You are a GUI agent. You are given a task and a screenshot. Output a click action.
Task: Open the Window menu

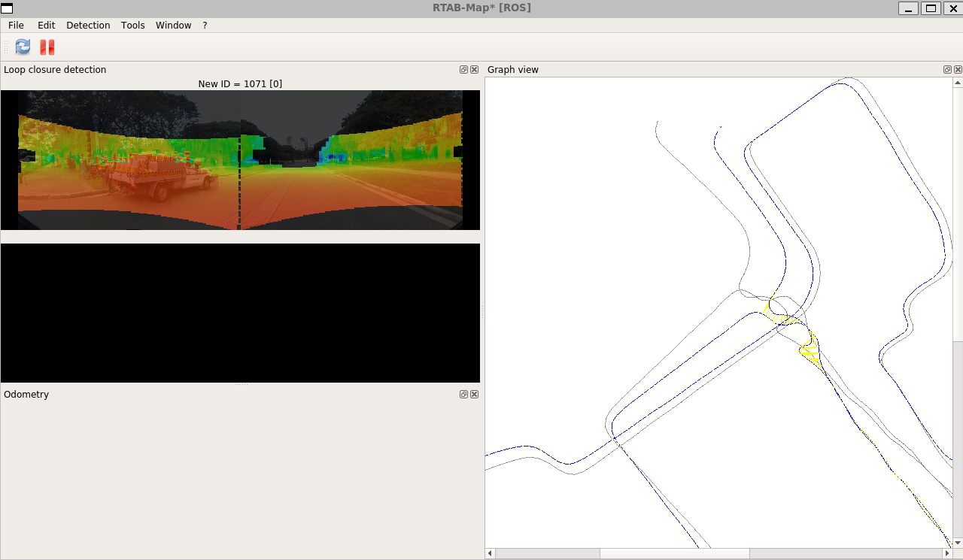point(173,26)
